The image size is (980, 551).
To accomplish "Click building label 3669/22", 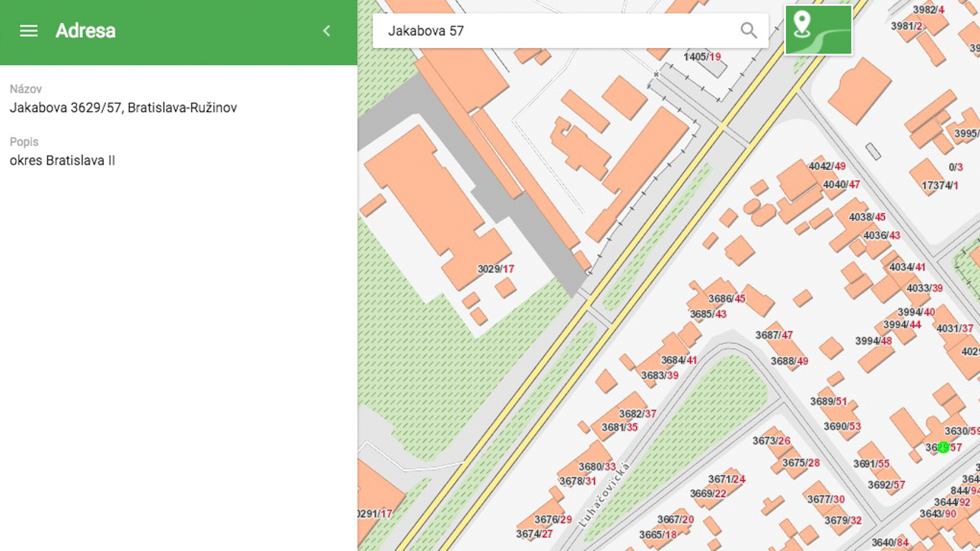I will click(708, 494).
